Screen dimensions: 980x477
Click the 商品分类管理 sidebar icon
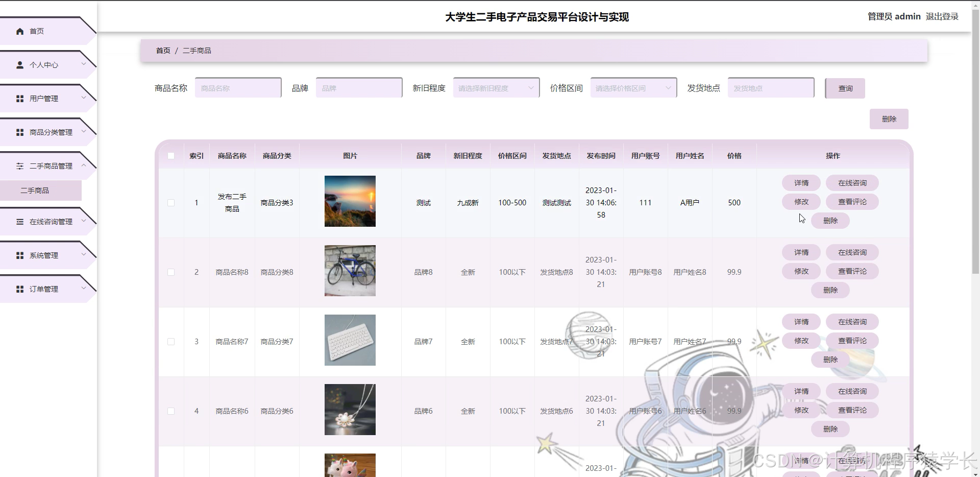(x=20, y=132)
